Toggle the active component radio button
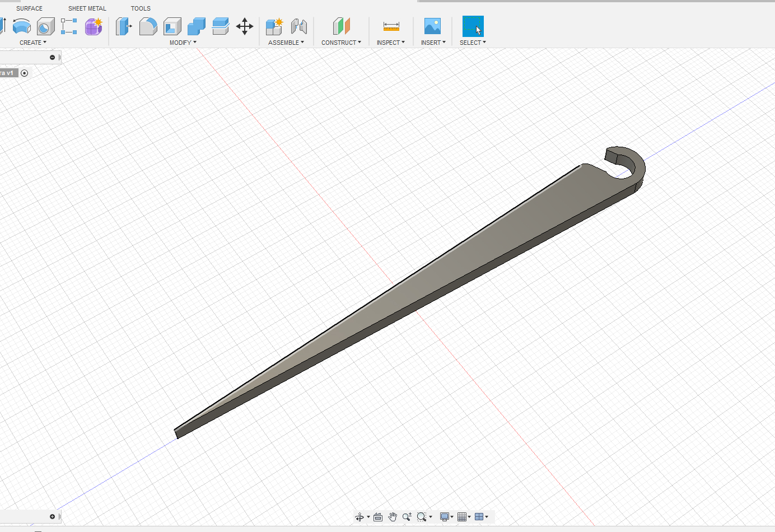This screenshot has height=532, width=775. tap(24, 73)
